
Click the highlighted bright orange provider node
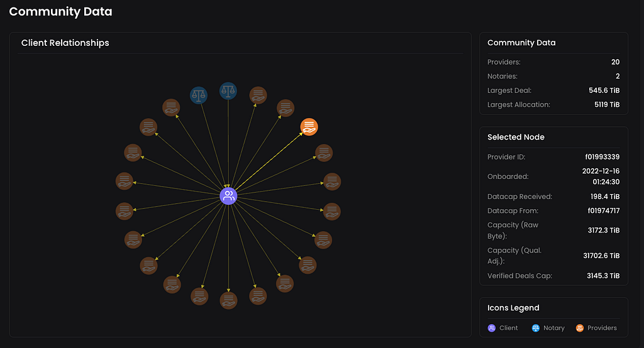pos(309,127)
